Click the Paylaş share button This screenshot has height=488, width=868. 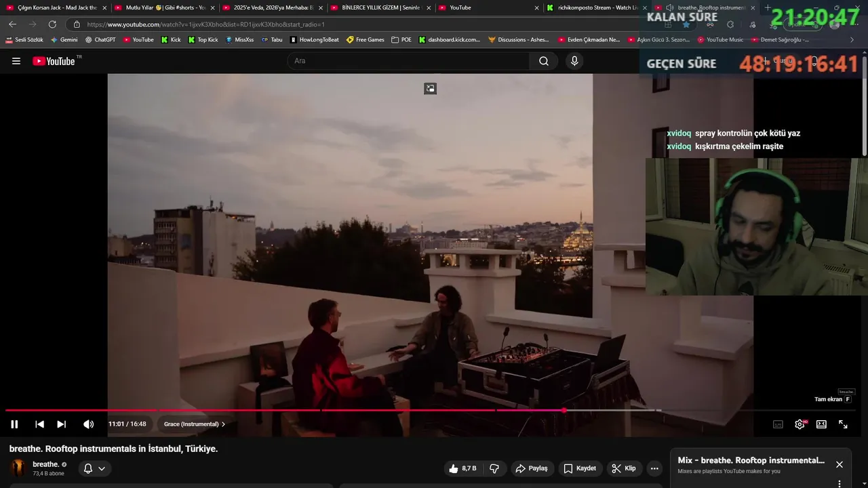tap(532, 468)
